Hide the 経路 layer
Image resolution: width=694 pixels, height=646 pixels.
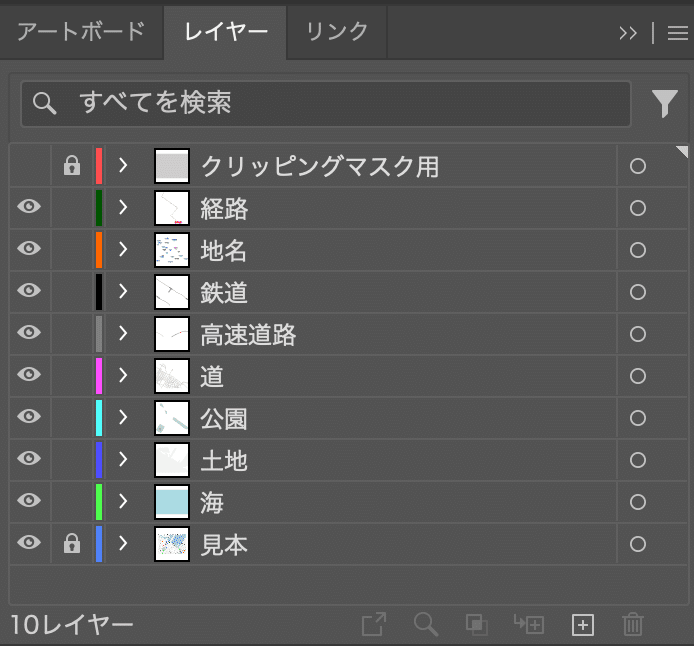(x=29, y=207)
